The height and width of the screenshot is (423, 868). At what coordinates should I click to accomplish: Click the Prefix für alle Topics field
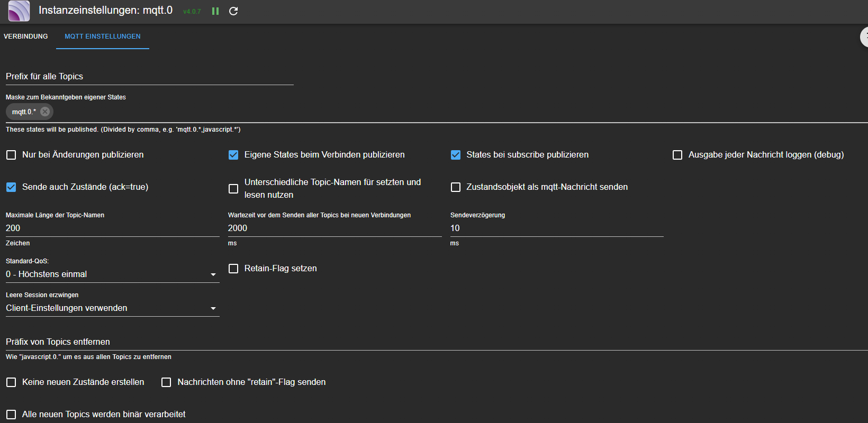[x=150, y=77]
